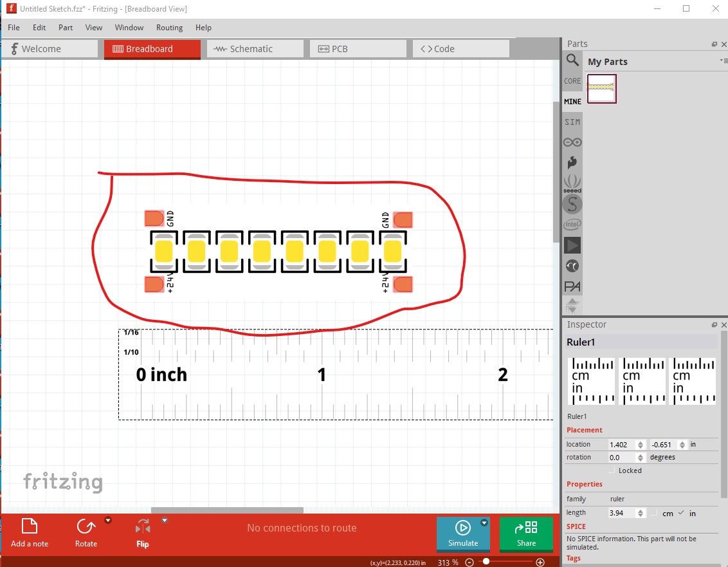The height and width of the screenshot is (567, 728).
Task: Open the Routing menu
Action: click(170, 28)
